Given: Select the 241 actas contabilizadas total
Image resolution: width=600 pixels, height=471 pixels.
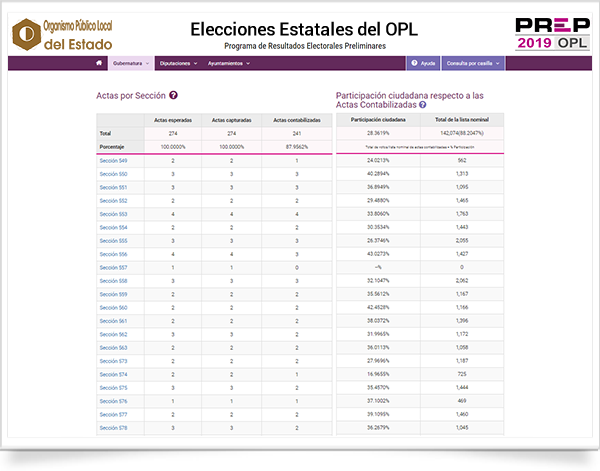Looking at the screenshot, I should 297,134.
